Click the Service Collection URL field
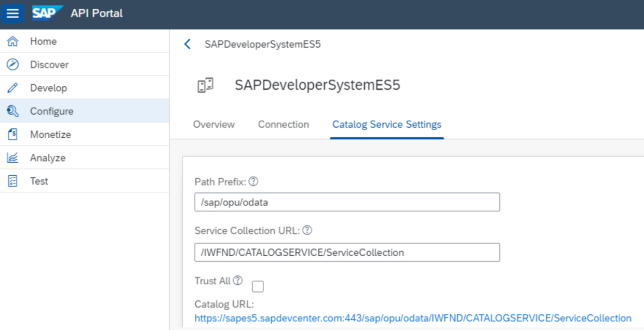The image size is (644, 330). click(347, 253)
